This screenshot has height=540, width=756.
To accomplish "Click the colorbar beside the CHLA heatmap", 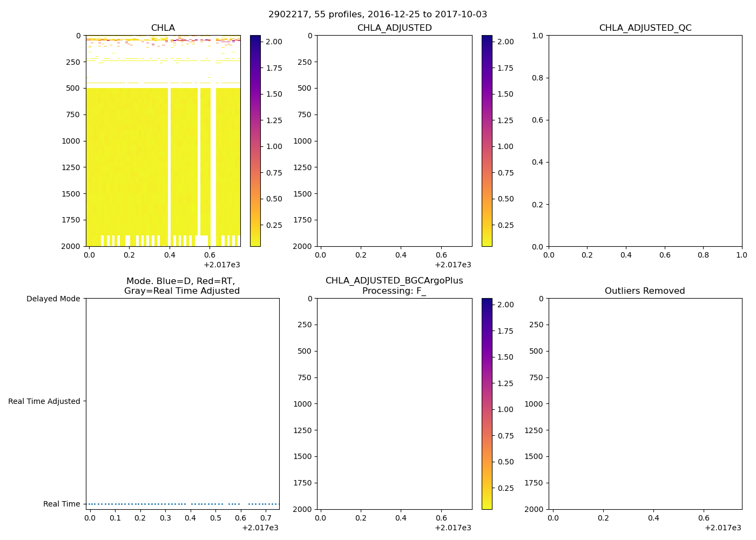I will (255, 140).
